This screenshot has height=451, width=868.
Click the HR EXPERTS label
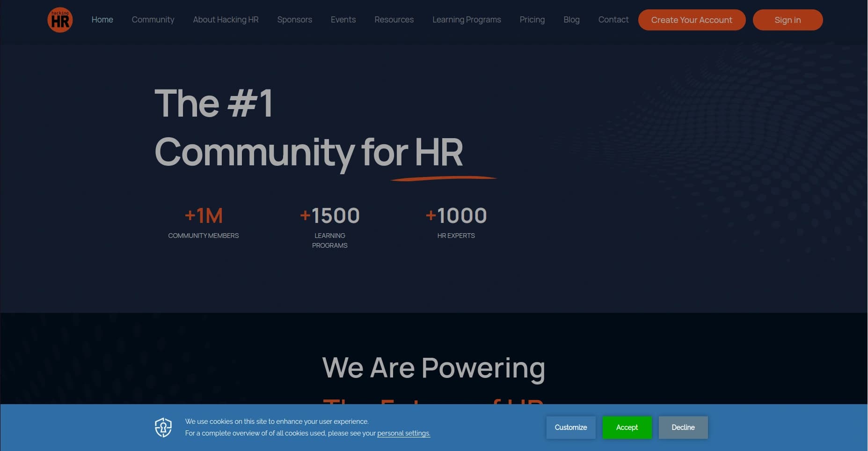click(456, 236)
